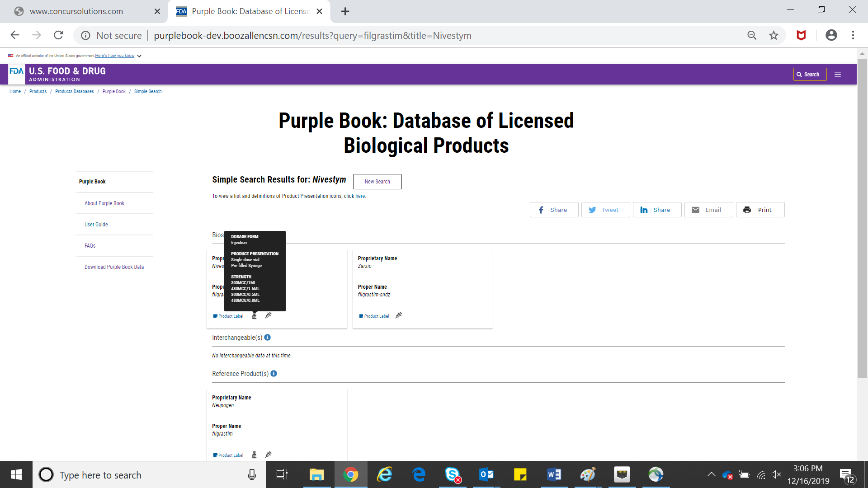This screenshot has width=868, height=488.
Task: Share results on LinkedIn
Action: (657, 210)
